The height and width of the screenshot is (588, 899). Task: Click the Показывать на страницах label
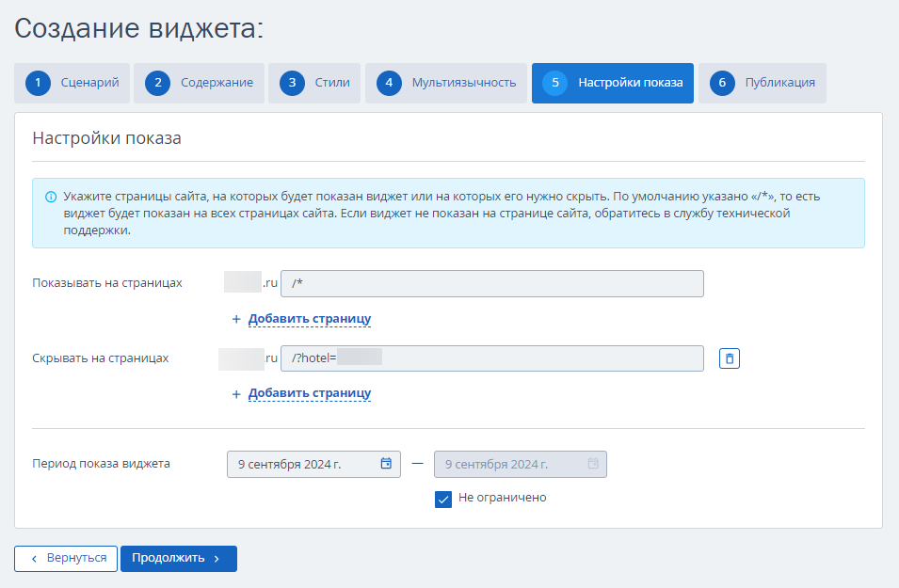coord(107,283)
